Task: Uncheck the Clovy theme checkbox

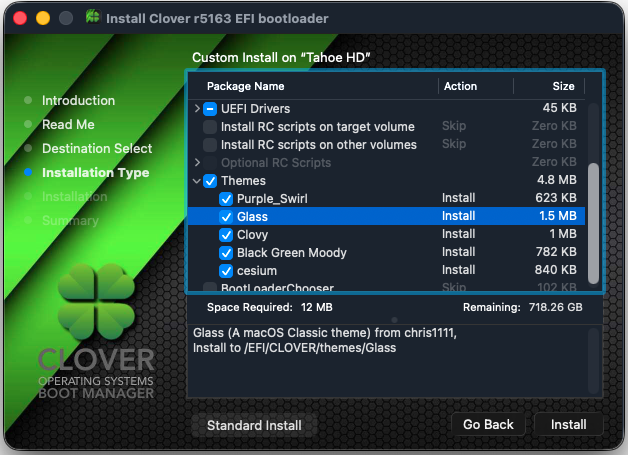Action: [226, 235]
